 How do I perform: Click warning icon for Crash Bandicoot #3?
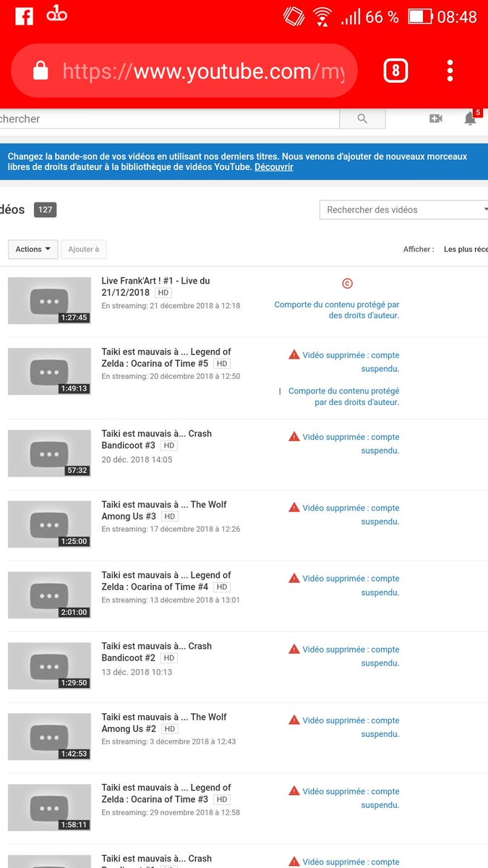point(294,436)
